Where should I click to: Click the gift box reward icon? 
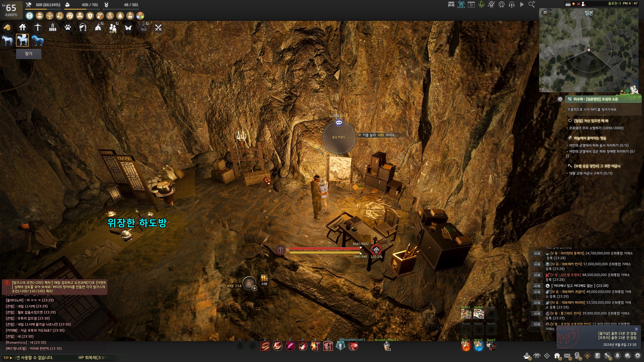pos(557,356)
